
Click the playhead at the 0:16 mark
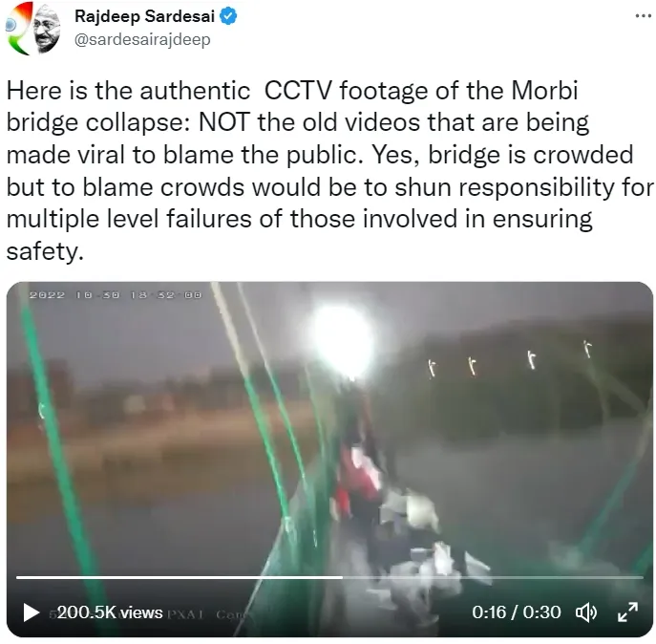[342, 577]
